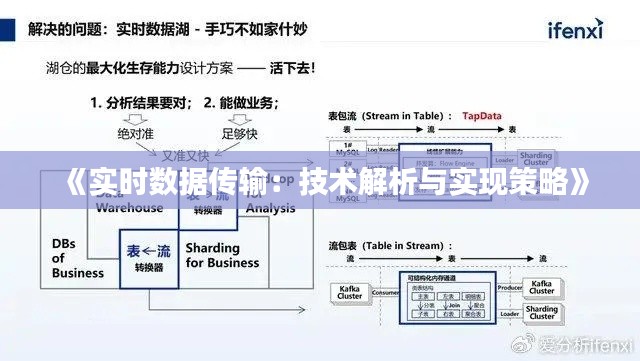640x361 pixels.
Task: Click the down arrow above 绝对准
Action: pos(135,120)
